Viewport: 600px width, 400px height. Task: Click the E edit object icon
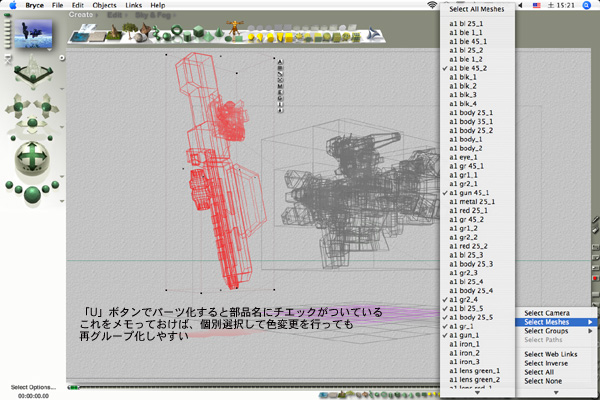[x=280, y=92]
